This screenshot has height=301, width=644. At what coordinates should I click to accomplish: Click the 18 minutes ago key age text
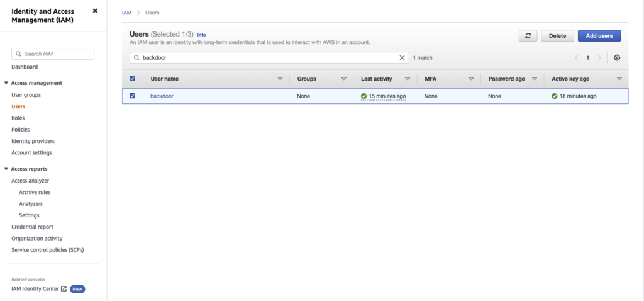coord(578,96)
